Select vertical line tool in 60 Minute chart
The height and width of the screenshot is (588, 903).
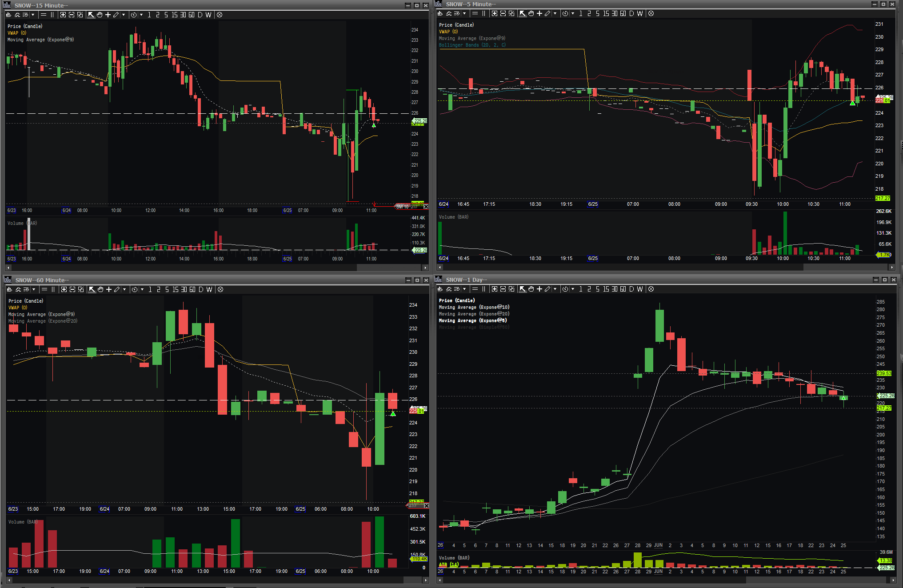(53, 289)
